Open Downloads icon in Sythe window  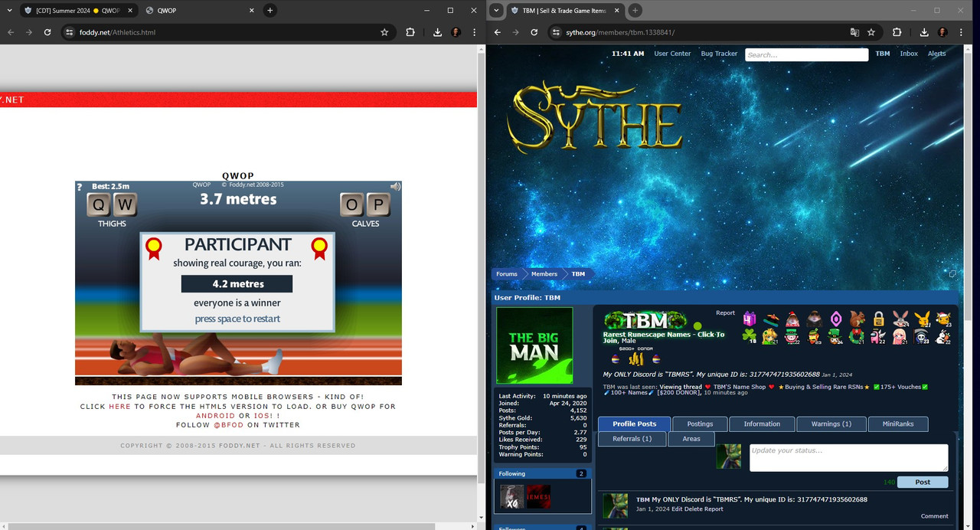[924, 32]
